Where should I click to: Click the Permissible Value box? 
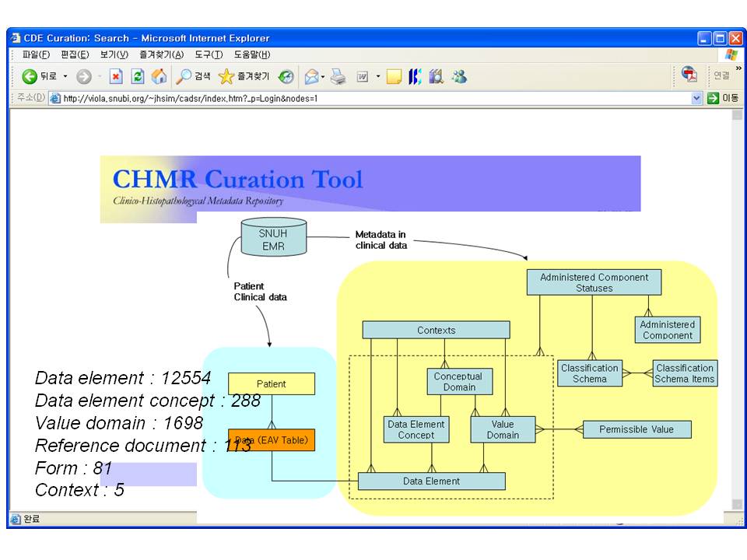click(x=637, y=429)
